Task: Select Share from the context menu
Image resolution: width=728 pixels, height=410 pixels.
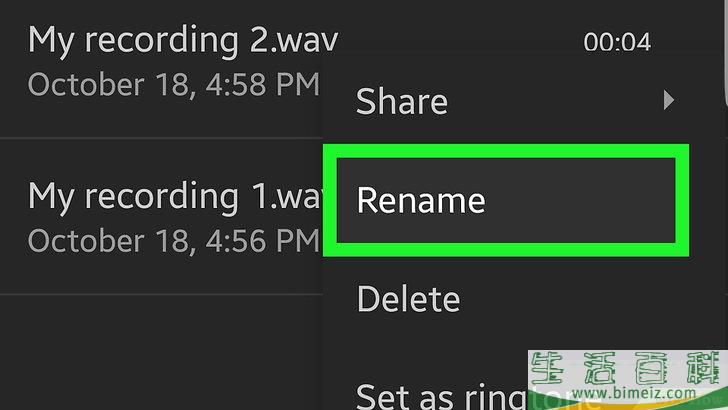Action: click(402, 101)
